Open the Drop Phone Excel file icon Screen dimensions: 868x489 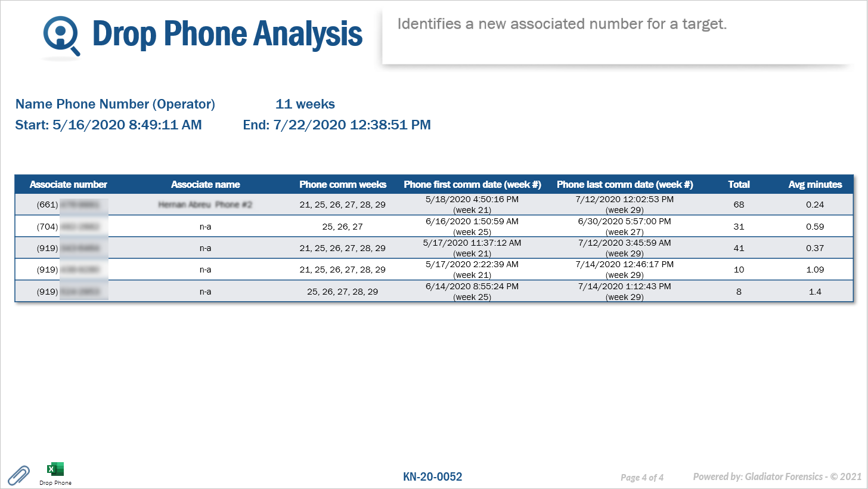(55, 469)
